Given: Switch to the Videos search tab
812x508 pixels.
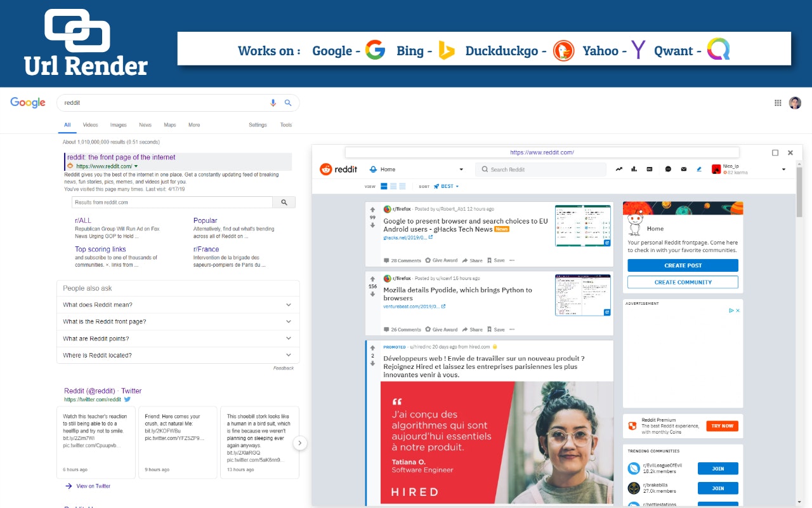Looking at the screenshot, I should coord(90,125).
